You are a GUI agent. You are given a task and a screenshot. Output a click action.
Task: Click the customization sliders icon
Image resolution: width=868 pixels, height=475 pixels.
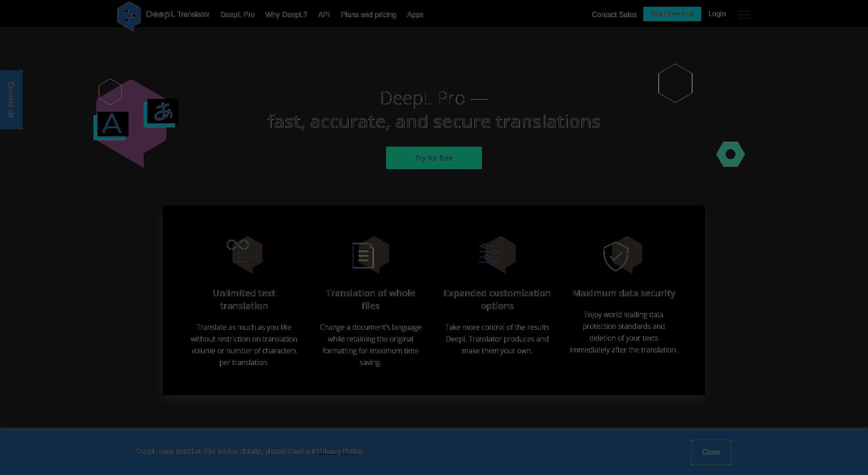497,255
